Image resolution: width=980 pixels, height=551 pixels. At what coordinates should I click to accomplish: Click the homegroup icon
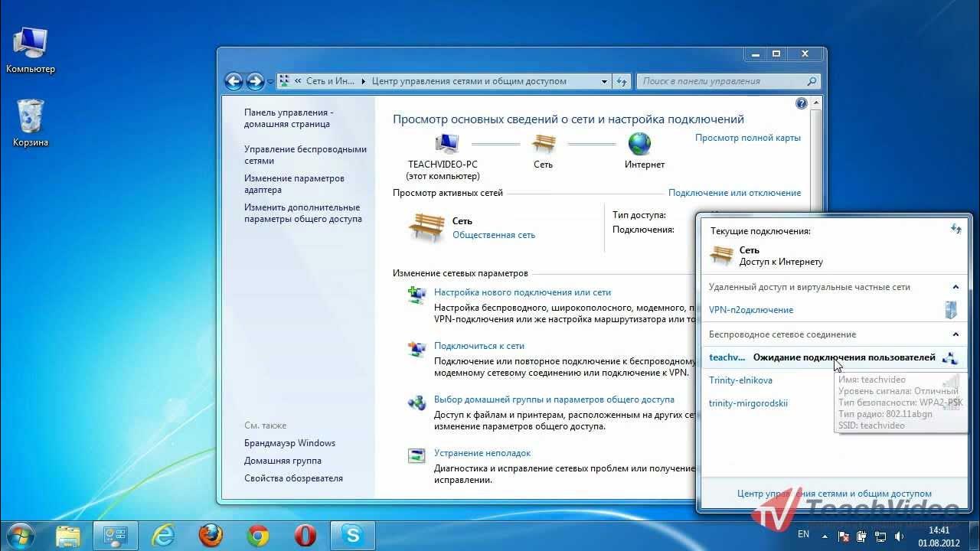416,403
